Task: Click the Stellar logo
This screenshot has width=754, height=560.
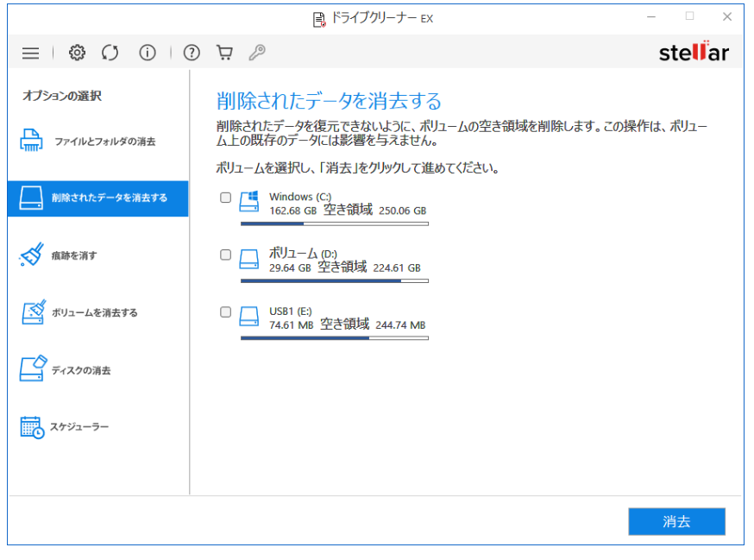Action: point(694,52)
